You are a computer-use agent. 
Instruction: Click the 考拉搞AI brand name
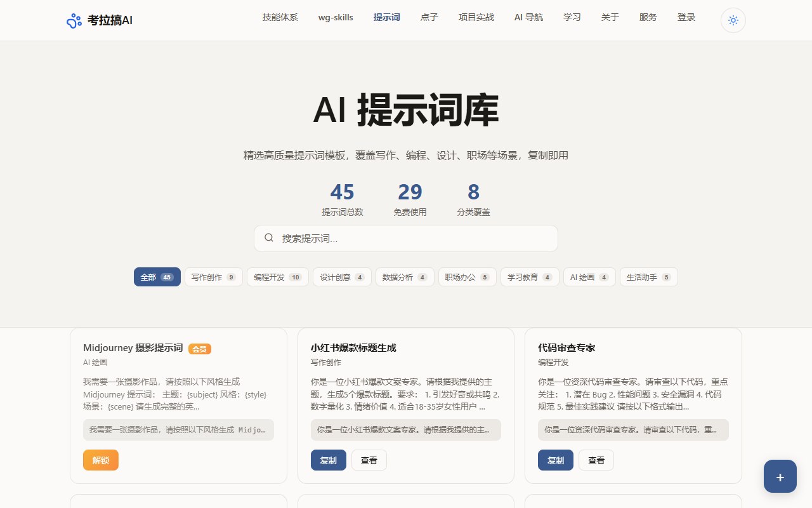point(110,21)
